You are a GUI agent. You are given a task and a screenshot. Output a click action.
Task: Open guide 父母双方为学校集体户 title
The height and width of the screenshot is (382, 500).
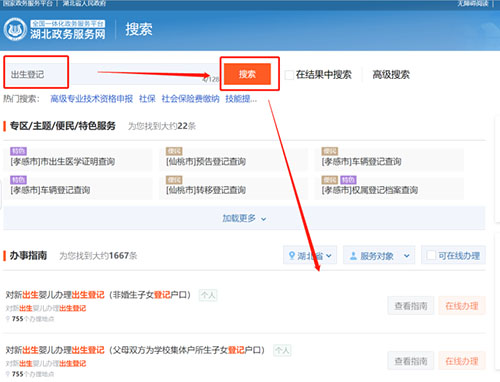[x=135, y=350]
